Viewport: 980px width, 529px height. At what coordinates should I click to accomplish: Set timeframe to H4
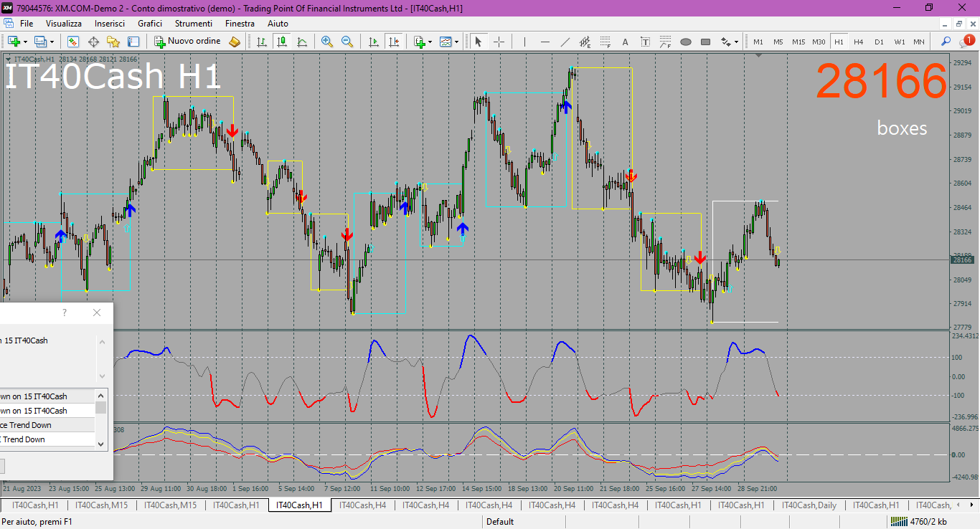click(859, 42)
